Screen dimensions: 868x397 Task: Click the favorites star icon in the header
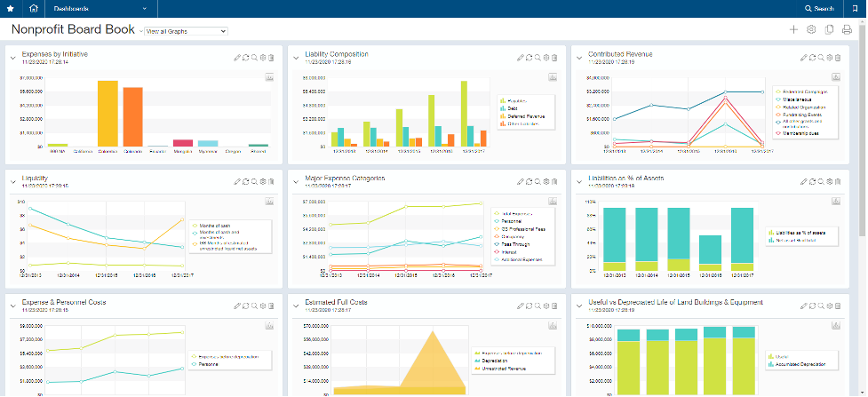(11, 8)
